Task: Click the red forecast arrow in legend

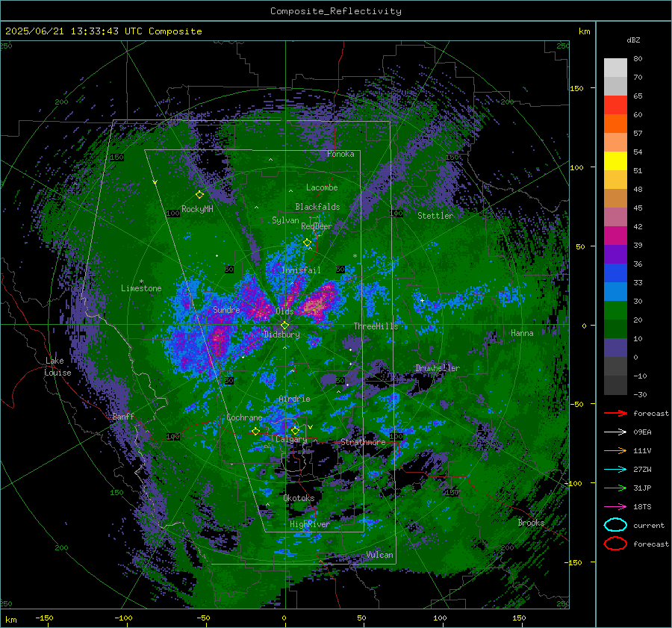Action: pos(615,413)
